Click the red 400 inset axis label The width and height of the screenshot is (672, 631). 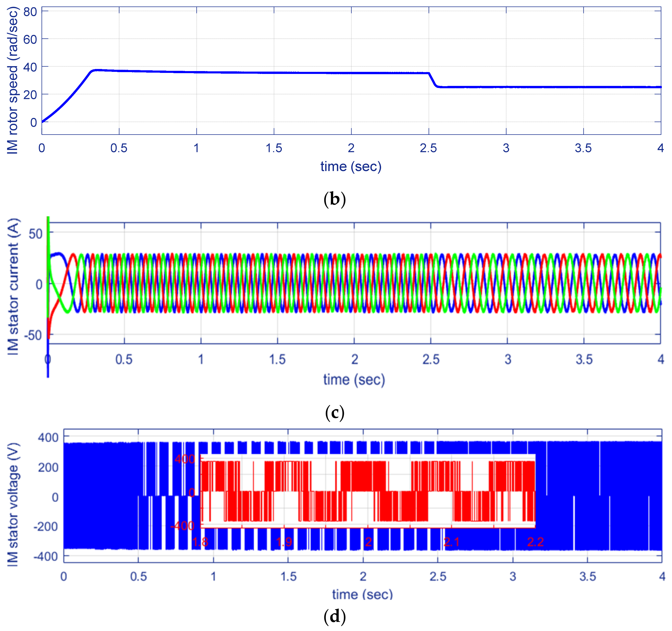click(185, 459)
